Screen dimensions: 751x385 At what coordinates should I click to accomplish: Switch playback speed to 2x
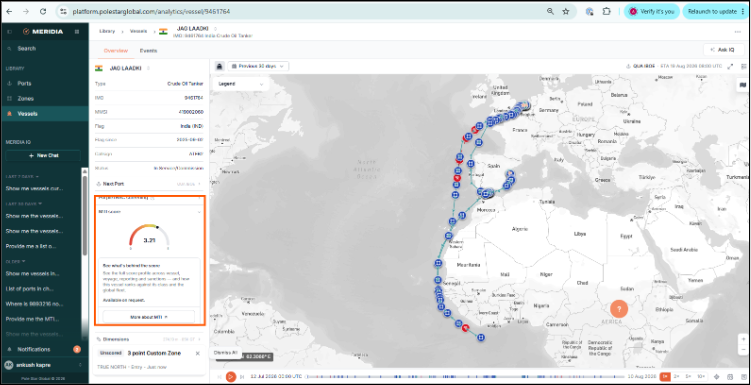coord(677,377)
